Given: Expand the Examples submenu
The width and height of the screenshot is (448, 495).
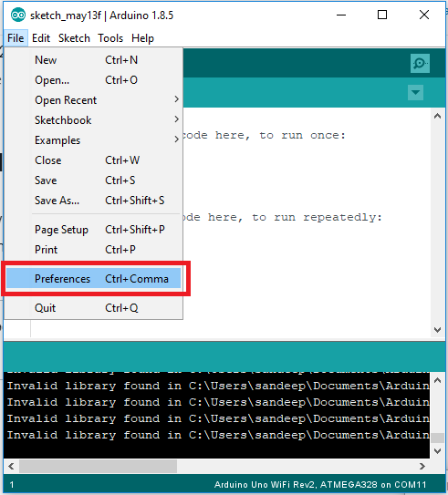Looking at the screenshot, I should pyautogui.click(x=93, y=140).
